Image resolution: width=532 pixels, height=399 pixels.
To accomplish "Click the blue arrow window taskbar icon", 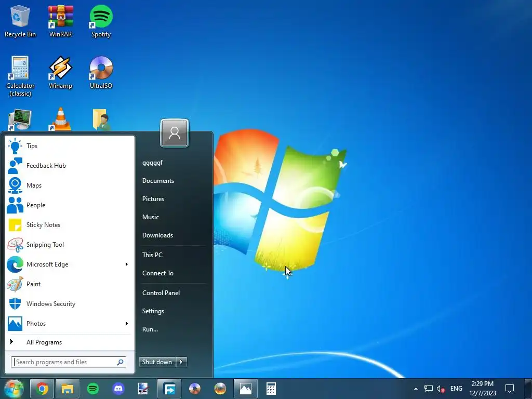I will tap(169, 389).
